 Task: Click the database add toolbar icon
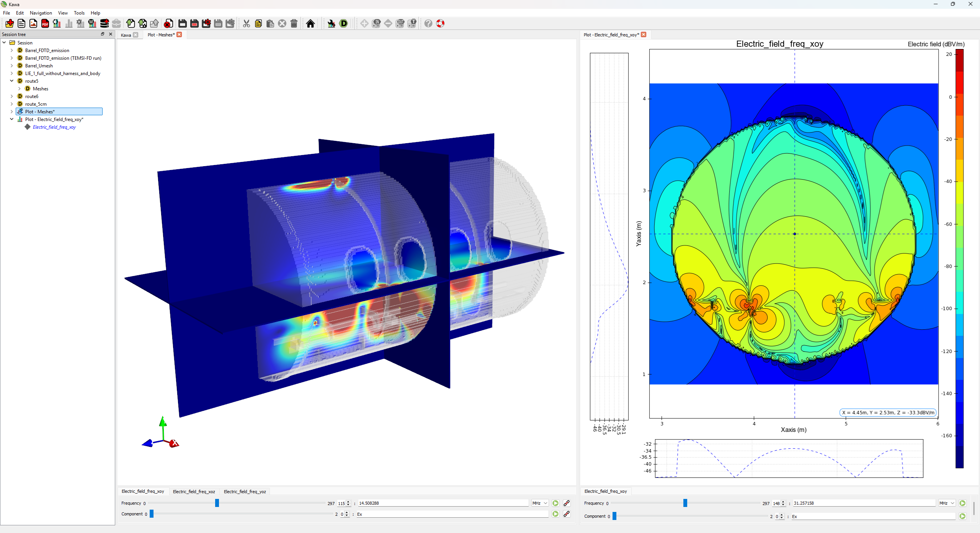pos(104,24)
